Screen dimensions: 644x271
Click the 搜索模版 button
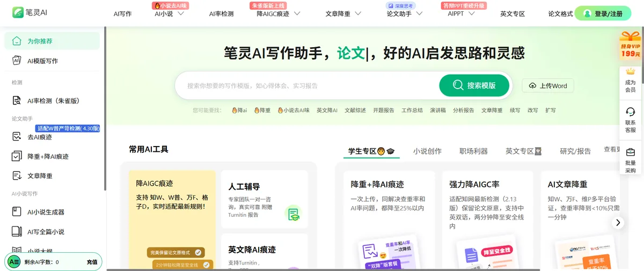[x=474, y=85]
